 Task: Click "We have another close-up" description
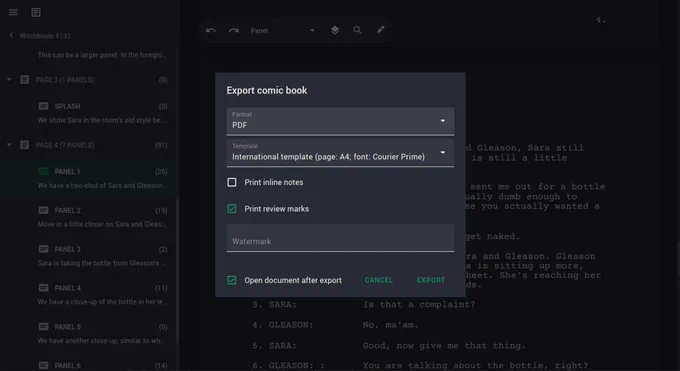pyautogui.click(x=101, y=341)
